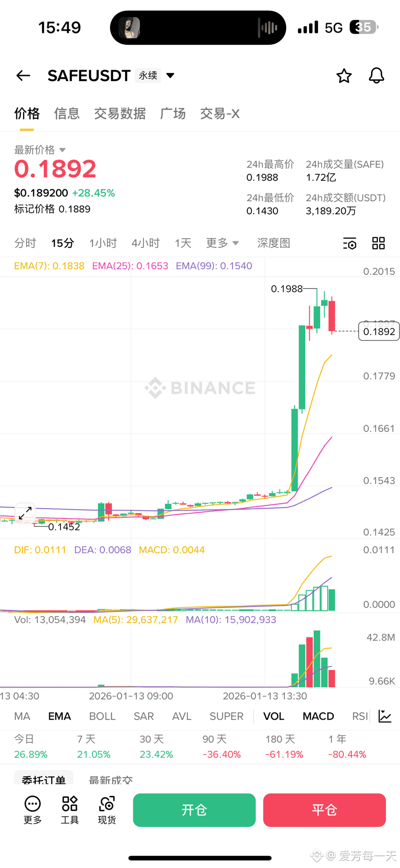400x868 pixels.
Task: Open the 广场 tab
Action: pyautogui.click(x=173, y=114)
